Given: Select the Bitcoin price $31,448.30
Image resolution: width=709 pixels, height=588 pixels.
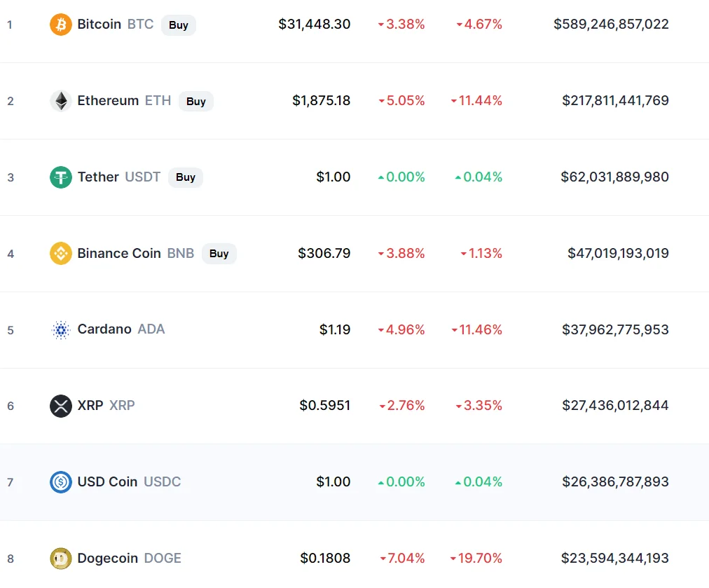Looking at the screenshot, I should coord(315,24).
